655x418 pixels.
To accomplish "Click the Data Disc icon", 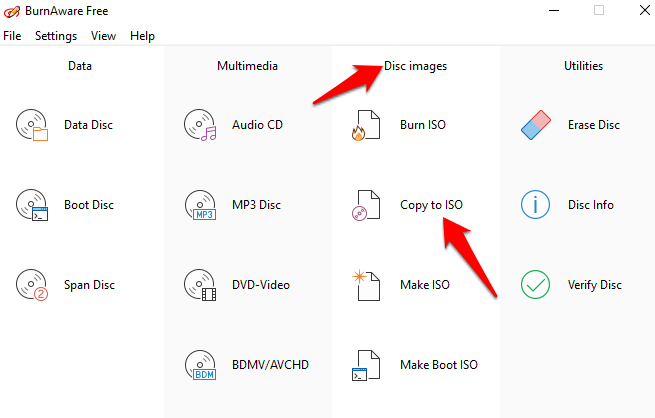I will click(32, 125).
